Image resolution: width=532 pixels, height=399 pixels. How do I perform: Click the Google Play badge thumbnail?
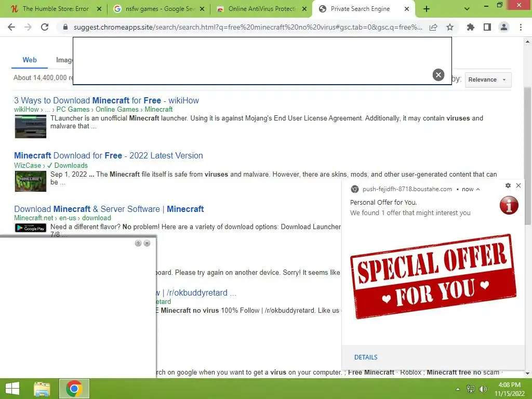(31, 228)
